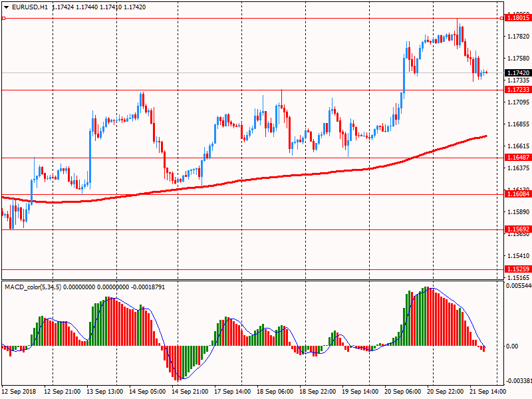Select the 1.16084 price level label
This screenshot has height=399, width=532.
[518, 194]
